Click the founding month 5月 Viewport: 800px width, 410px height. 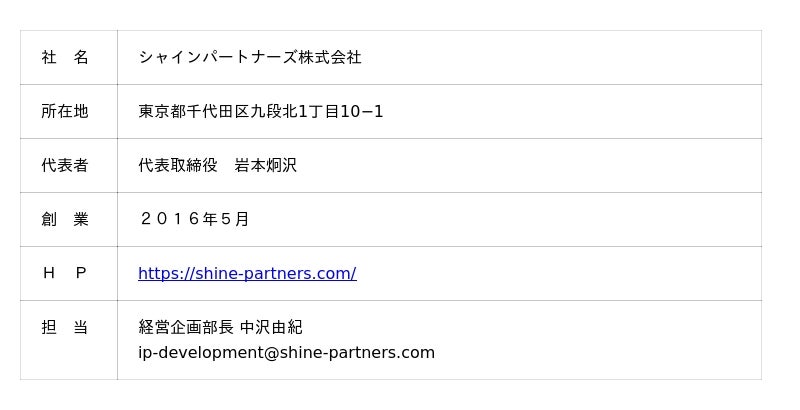point(234,220)
